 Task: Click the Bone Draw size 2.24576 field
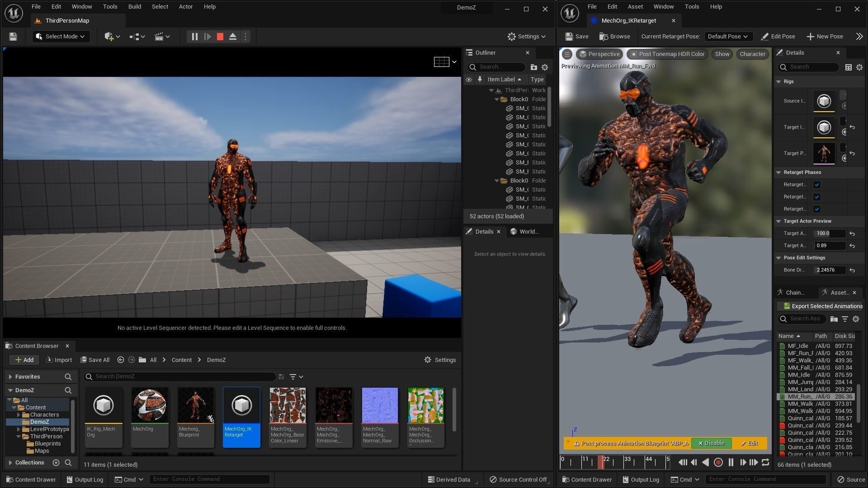830,270
